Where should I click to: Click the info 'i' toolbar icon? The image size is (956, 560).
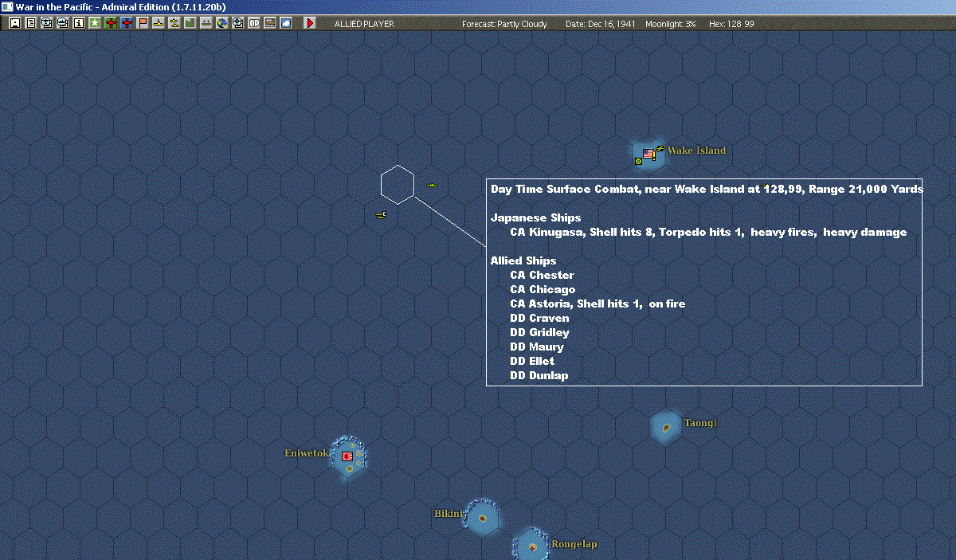[x=78, y=23]
